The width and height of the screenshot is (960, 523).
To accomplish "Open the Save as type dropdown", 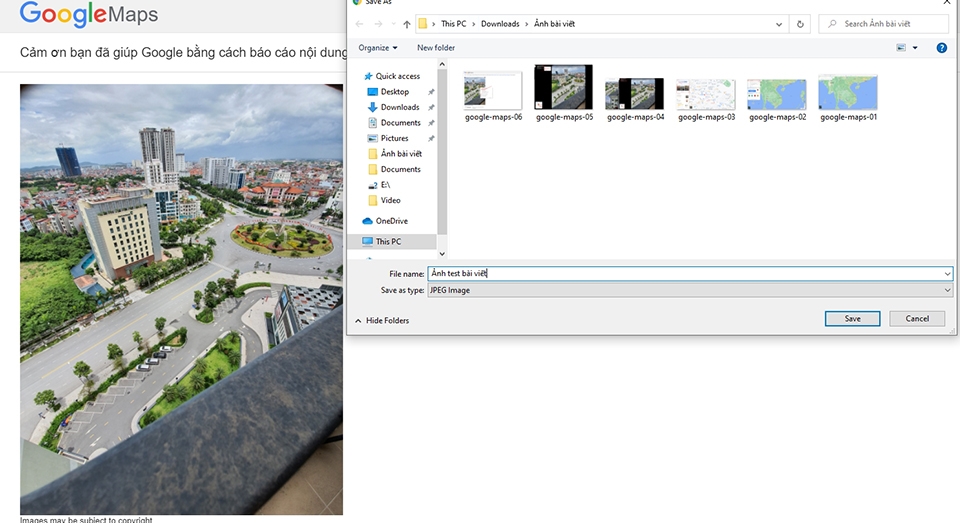I will (690, 290).
